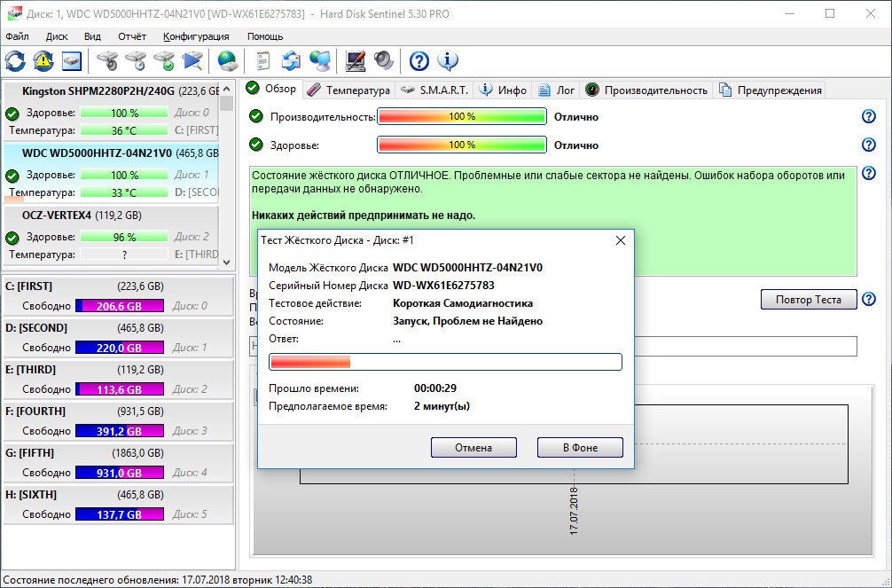Select the E: [THIRD] partition

[118, 379]
